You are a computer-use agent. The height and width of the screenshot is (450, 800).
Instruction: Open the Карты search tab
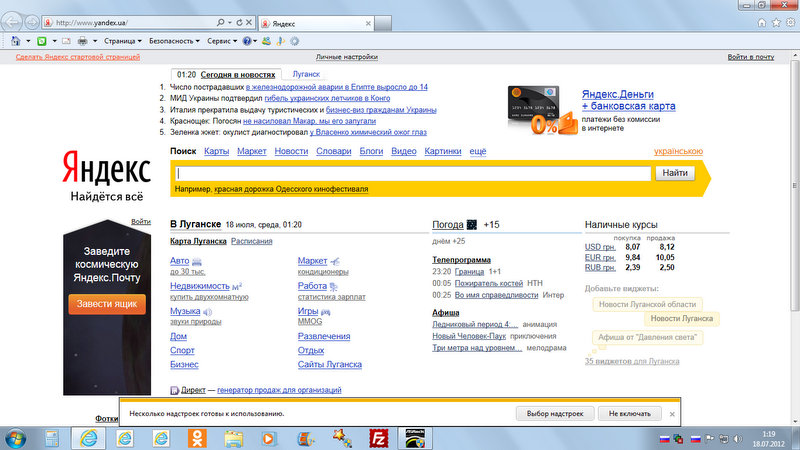click(216, 152)
